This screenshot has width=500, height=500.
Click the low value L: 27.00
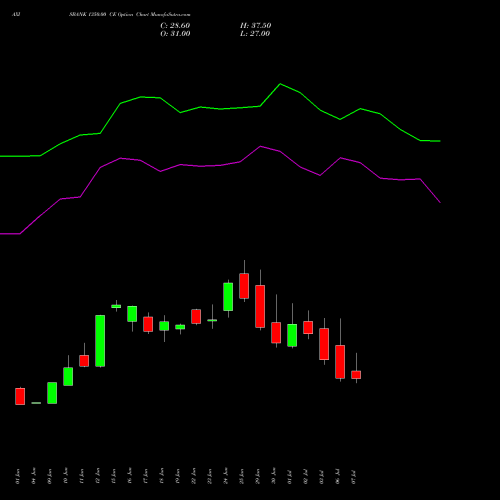[x=255, y=34]
